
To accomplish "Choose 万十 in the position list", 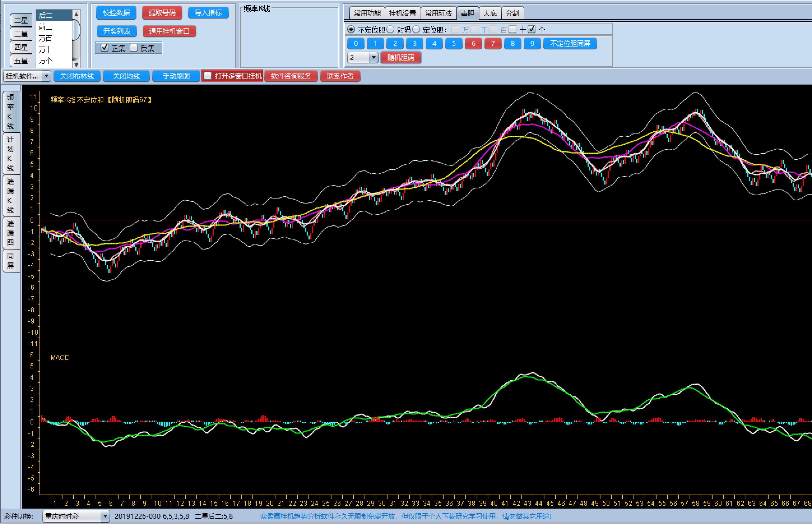I will 54,49.
